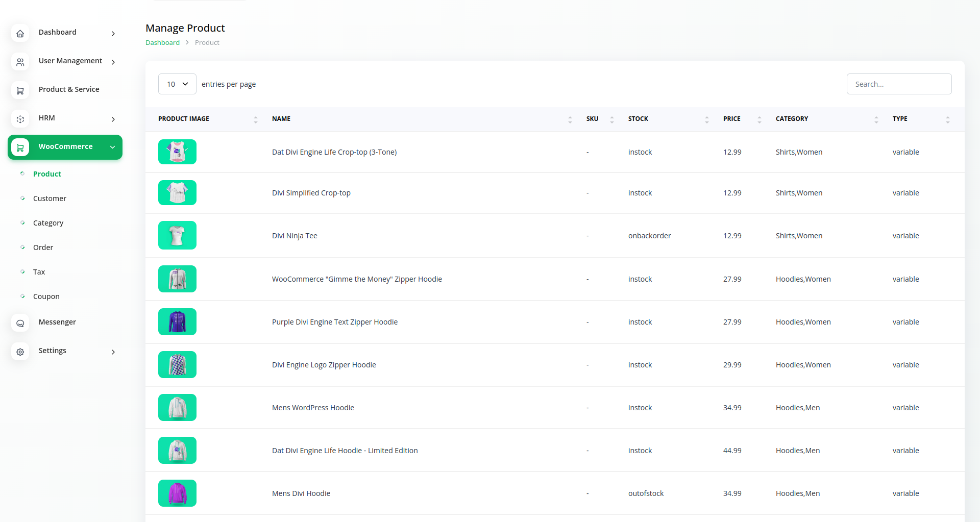Click the WooCommerce cart icon
Screen dimensions: 980x522
pos(20,147)
